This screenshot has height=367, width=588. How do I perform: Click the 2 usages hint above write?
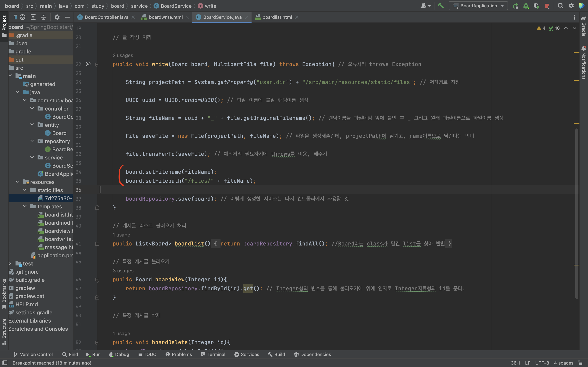[x=123, y=55]
